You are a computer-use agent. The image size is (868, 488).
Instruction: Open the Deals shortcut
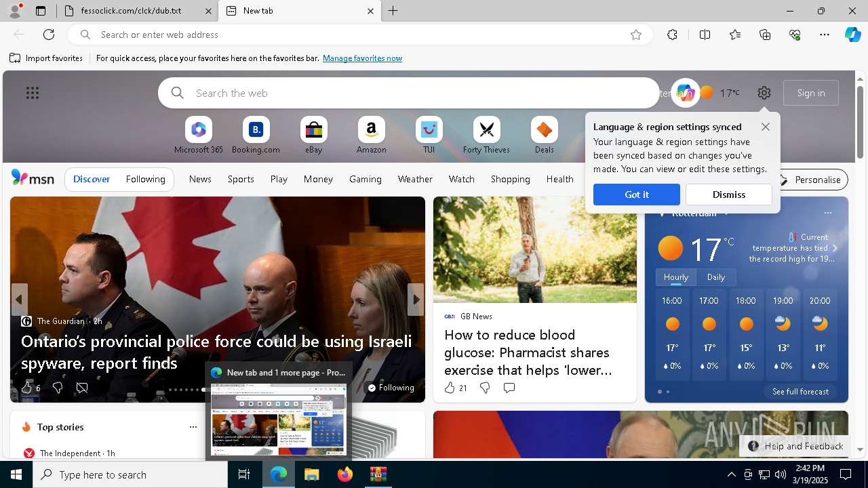544,136
